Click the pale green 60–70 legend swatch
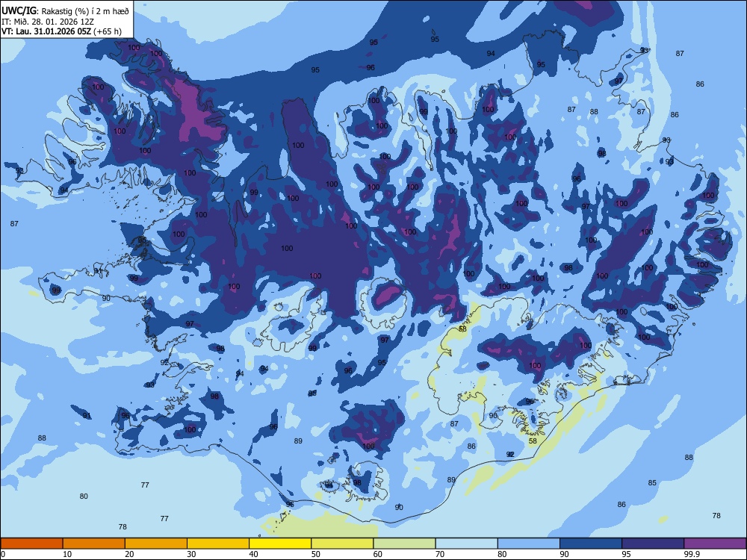The image size is (747, 560). 404,544
